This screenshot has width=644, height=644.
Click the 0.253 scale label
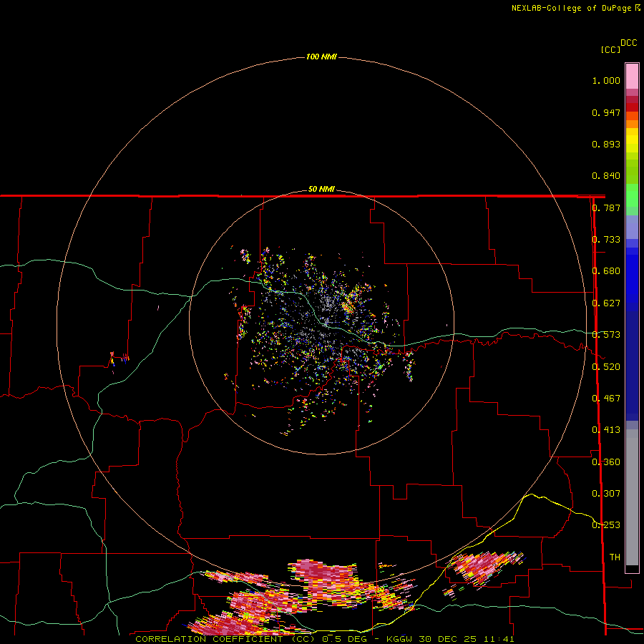pyautogui.click(x=606, y=525)
